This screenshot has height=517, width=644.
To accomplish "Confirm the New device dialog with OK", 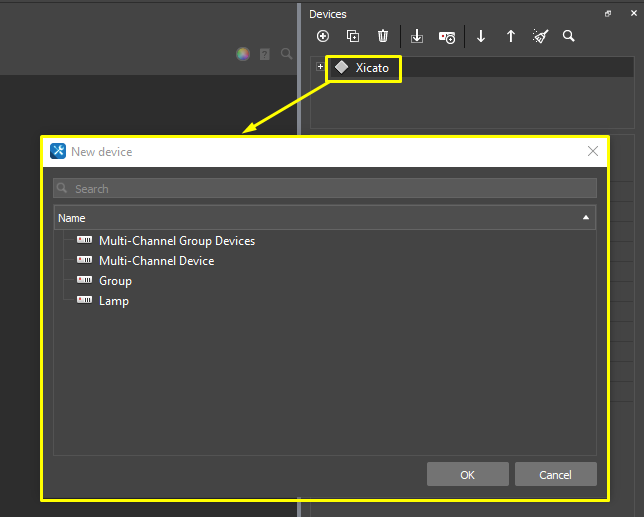I will (467, 474).
